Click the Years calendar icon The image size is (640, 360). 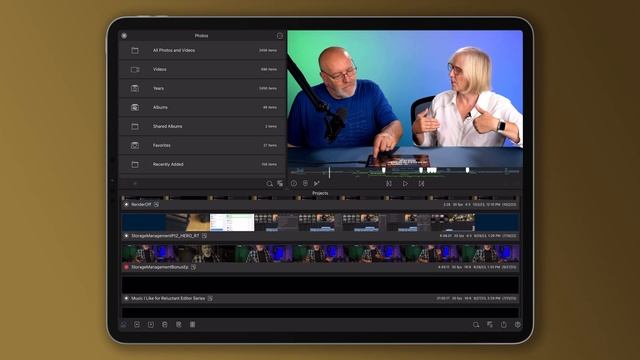(135, 88)
